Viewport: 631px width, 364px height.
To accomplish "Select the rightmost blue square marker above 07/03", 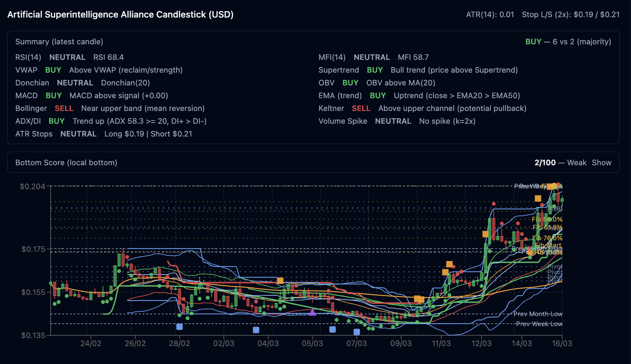I will tap(357, 332).
